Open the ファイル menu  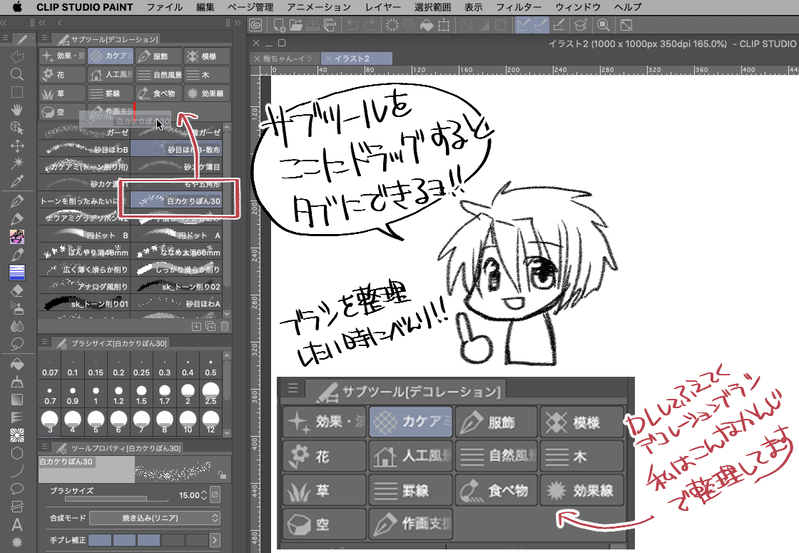point(165,7)
